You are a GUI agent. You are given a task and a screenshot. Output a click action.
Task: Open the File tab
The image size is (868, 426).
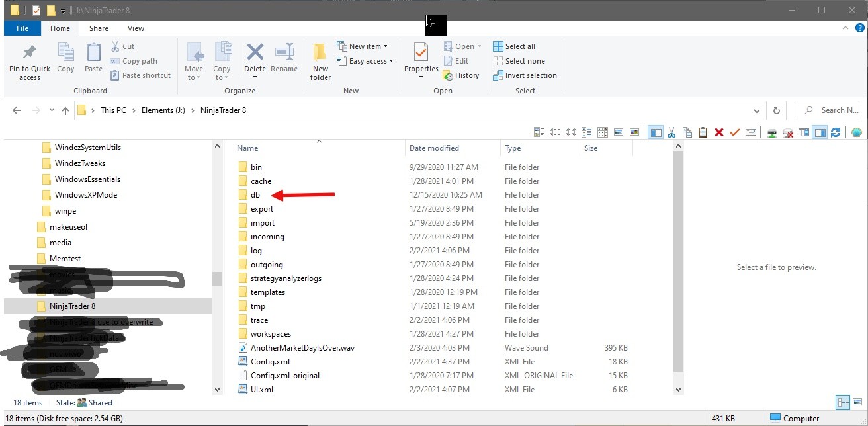[x=22, y=28]
